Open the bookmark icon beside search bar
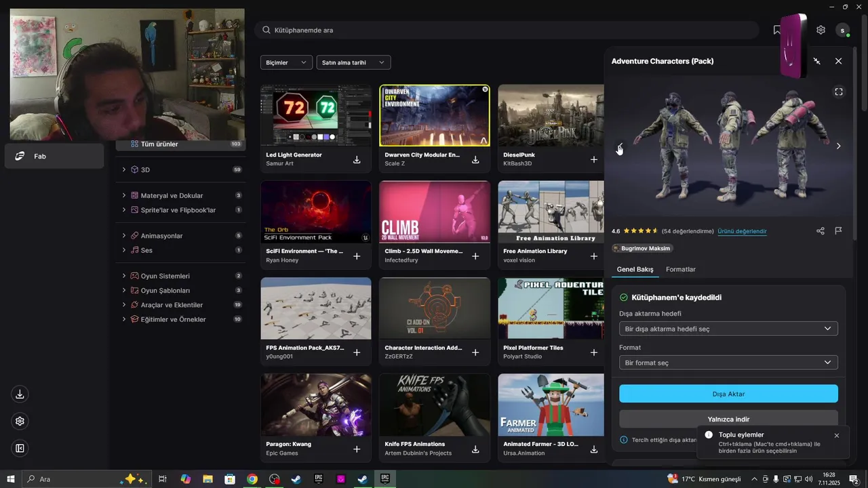 [x=777, y=30]
